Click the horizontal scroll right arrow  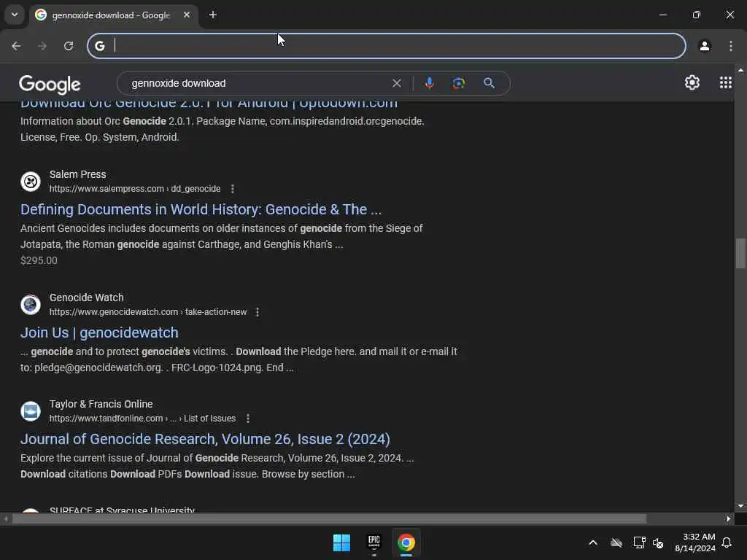[729, 518]
